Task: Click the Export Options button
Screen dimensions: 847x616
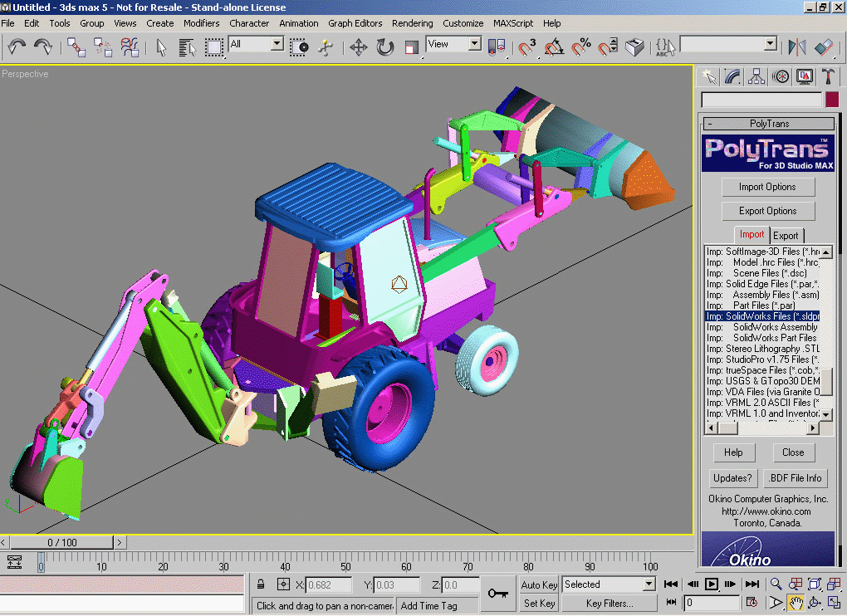Action: tap(767, 211)
